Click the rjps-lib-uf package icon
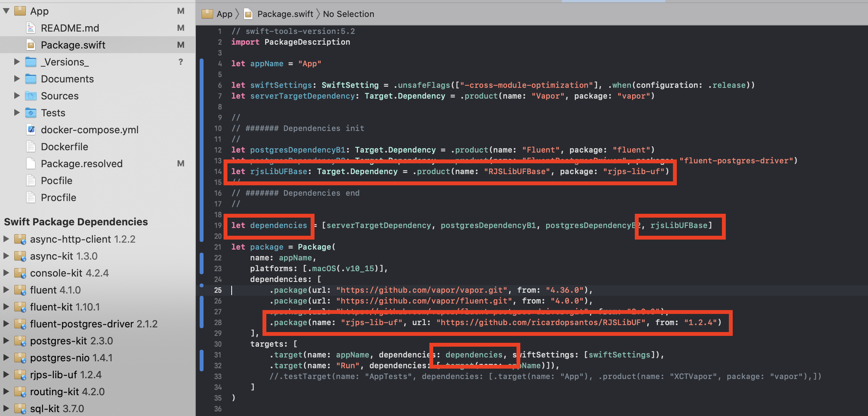Screen dimensions: 868x416 pos(20,375)
